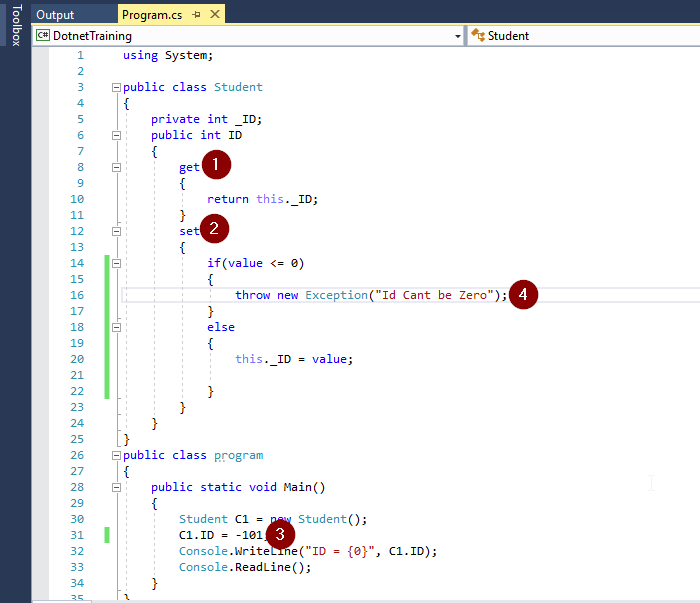The width and height of the screenshot is (700, 603).
Task: Open the DotnetTraining project dropdown
Action: 458,36
